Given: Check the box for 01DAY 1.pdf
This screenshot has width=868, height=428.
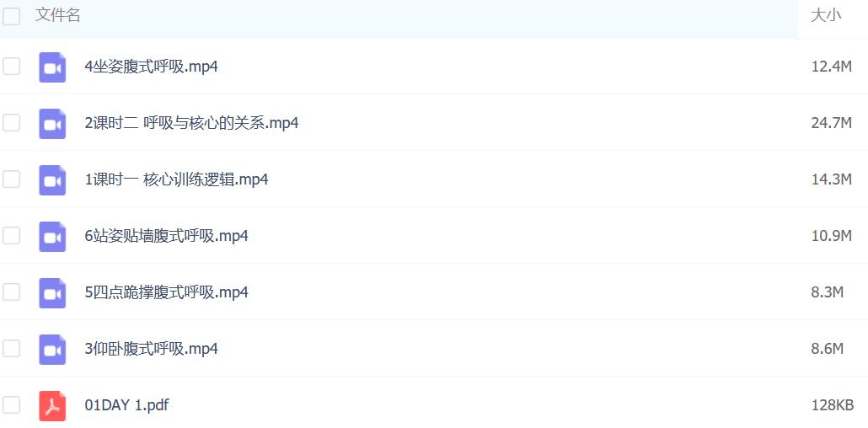Looking at the screenshot, I should (11, 404).
